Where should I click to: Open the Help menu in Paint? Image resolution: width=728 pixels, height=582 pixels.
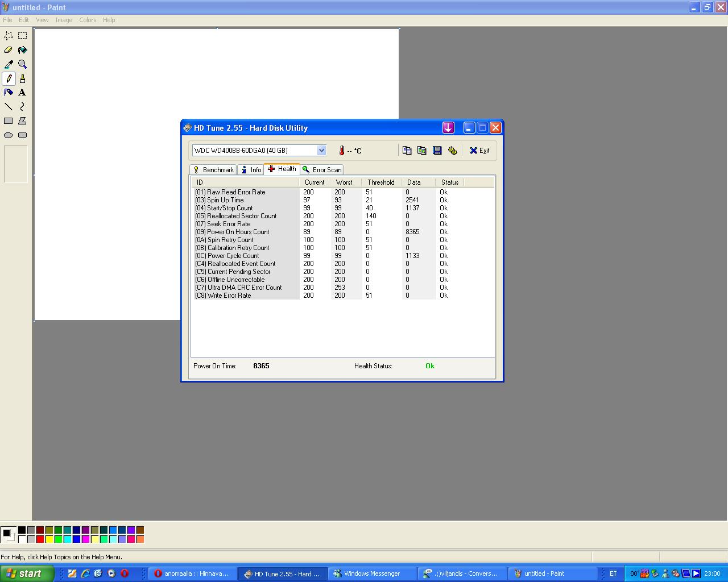(x=109, y=20)
